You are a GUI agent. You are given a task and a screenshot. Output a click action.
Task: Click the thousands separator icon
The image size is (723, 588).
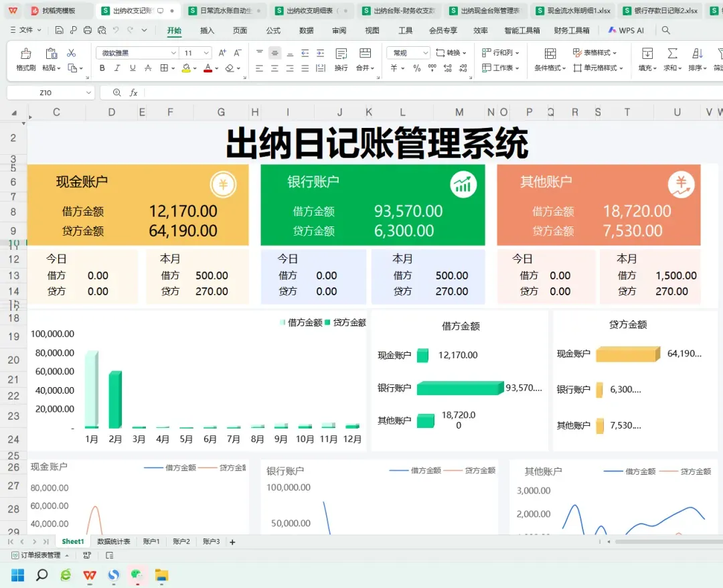432,68
